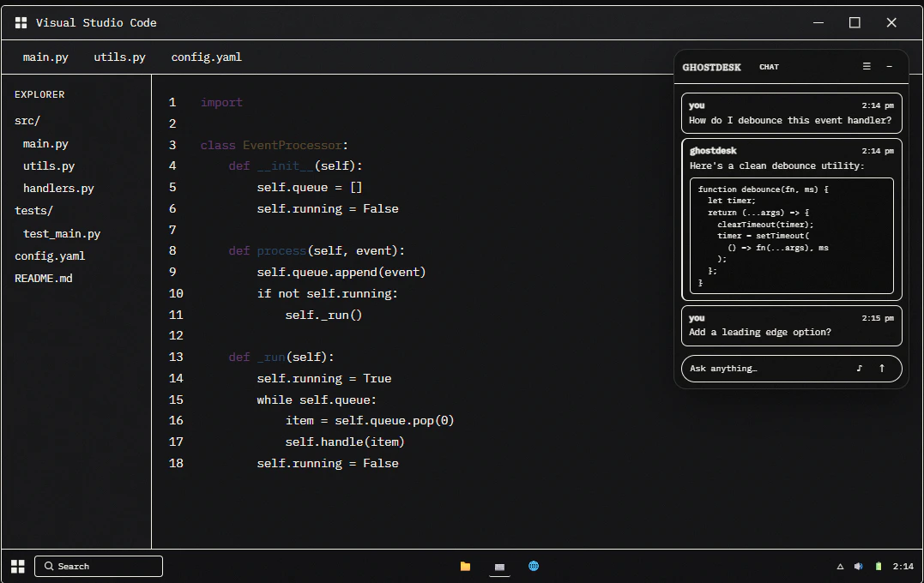Open the Files folder icon in taskbar
Screen dimensions: 924x583
[465, 566]
